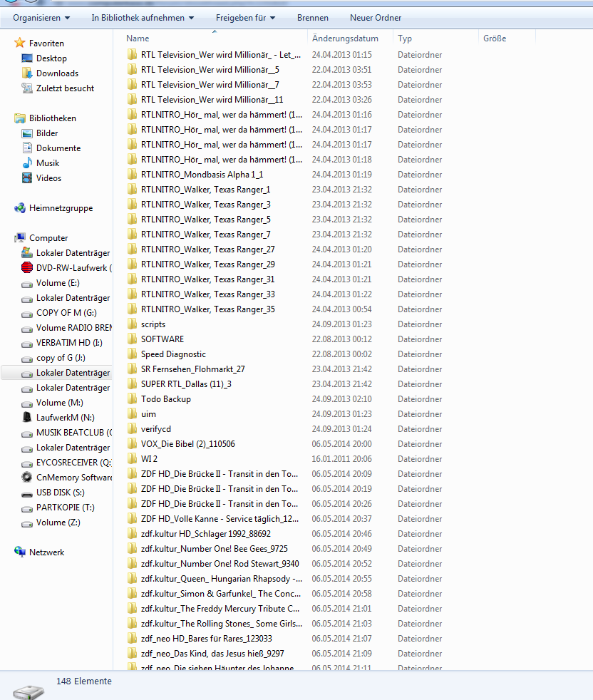
Task: Click the VERBATIM HD (I:) drive icon
Action: (27, 344)
